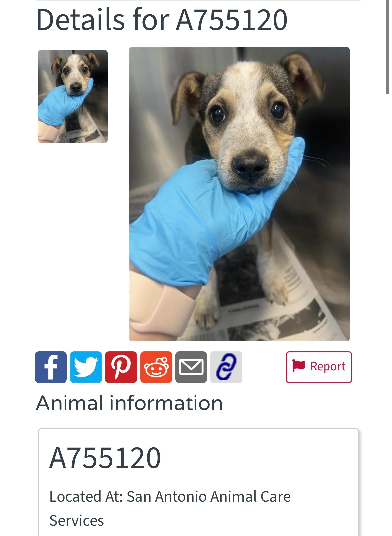Send listing by email envelope icon

tap(191, 367)
